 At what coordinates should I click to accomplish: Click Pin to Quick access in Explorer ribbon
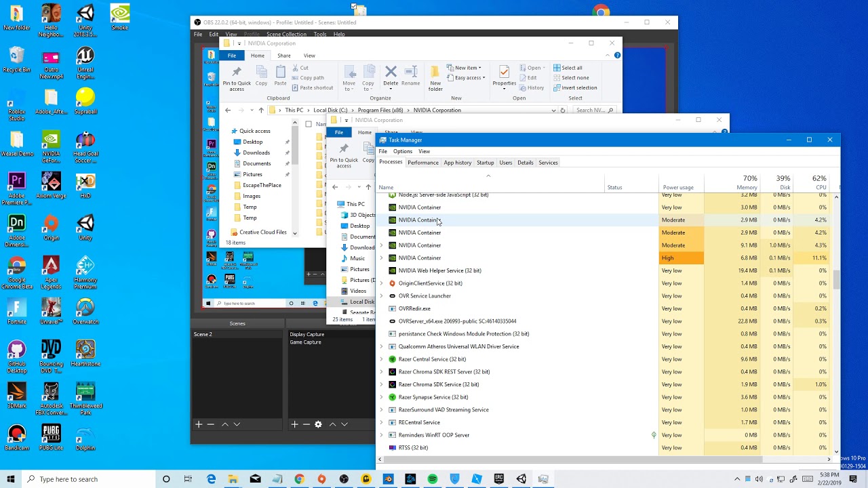click(x=237, y=79)
